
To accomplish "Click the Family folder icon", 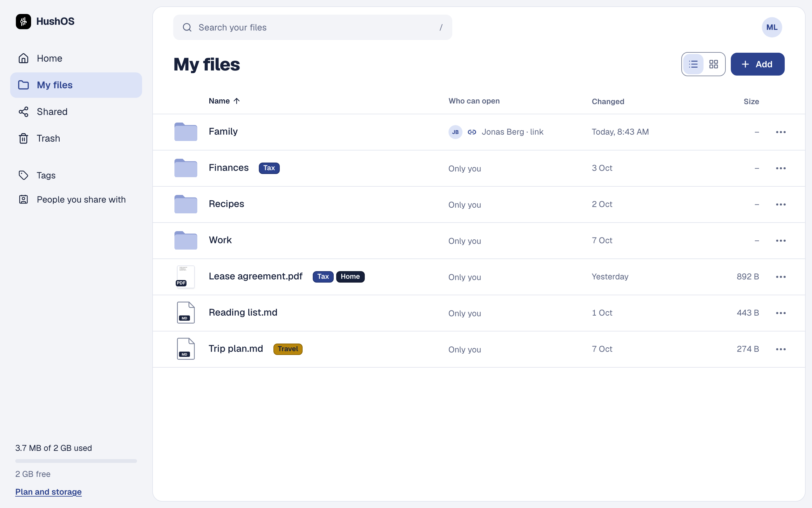I will 186,132.
